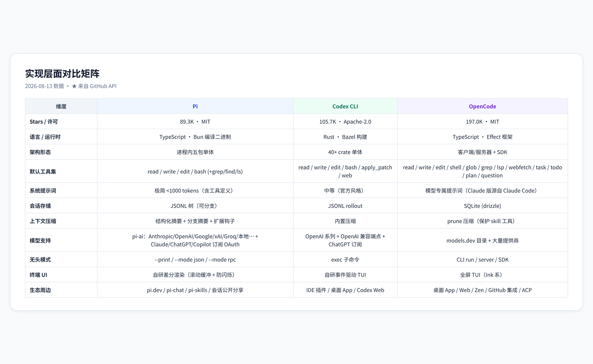Click the '89.3K • MIT' cell

[195, 122]
